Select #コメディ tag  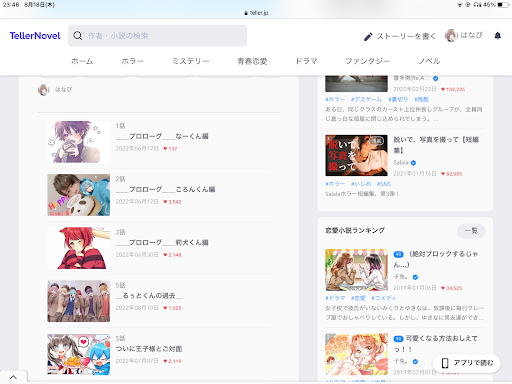pos(384,298)
